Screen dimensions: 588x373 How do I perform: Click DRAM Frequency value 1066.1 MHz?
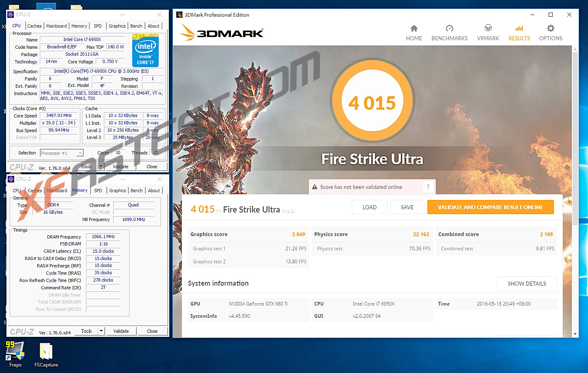pyautogui.click(x=103, y=236)
